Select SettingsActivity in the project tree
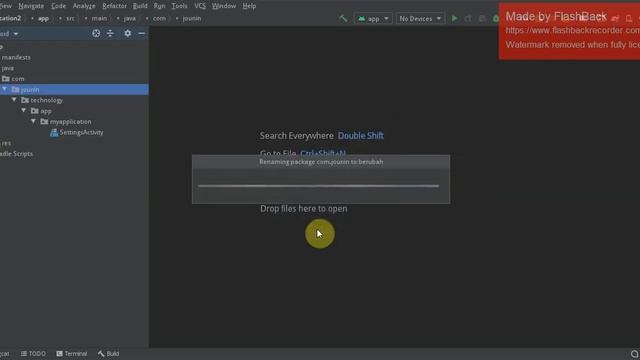 [81, 132]
